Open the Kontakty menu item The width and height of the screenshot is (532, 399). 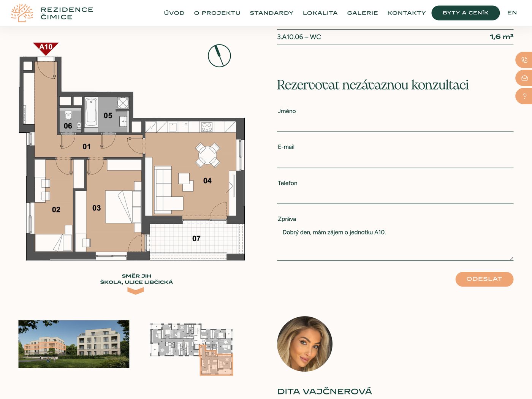pyautogui.click(x=407, y=13)
